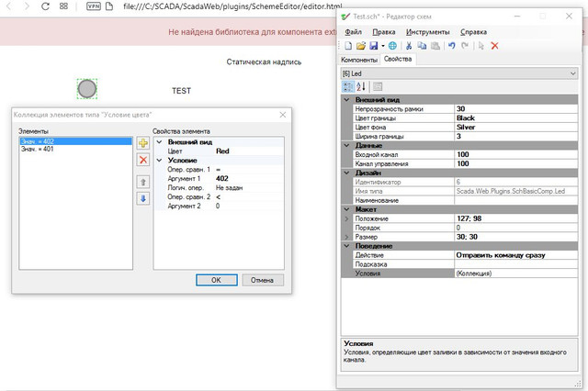Open the dropdown arrow next to the Save icon
Viewport: 588px width, 391px height.
tap(383, 46)
